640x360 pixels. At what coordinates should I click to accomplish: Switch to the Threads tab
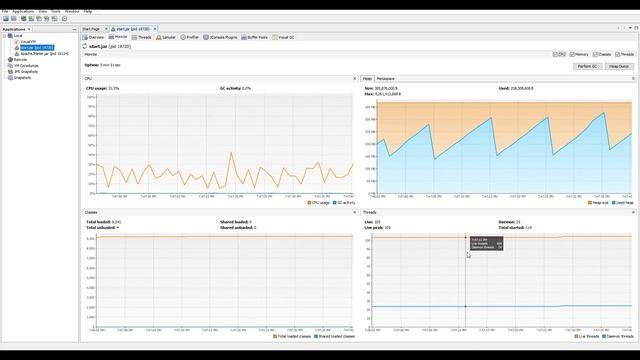pos(141,37)
